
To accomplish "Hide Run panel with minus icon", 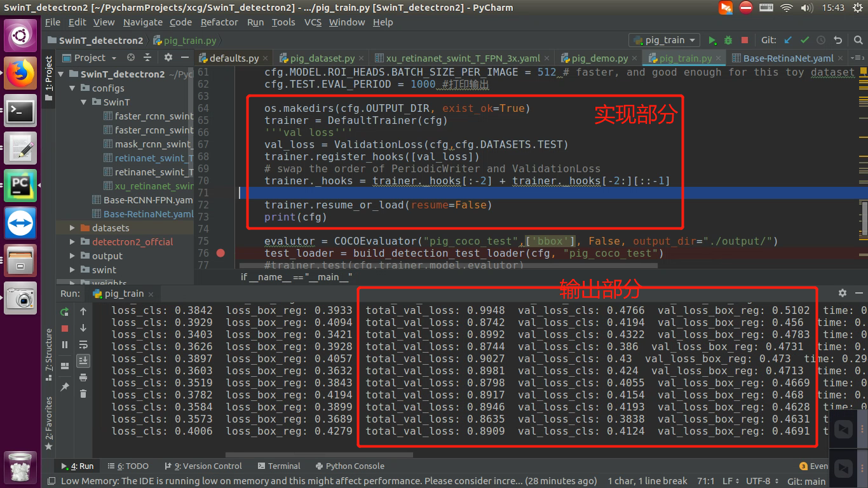I will coord(858,293).
